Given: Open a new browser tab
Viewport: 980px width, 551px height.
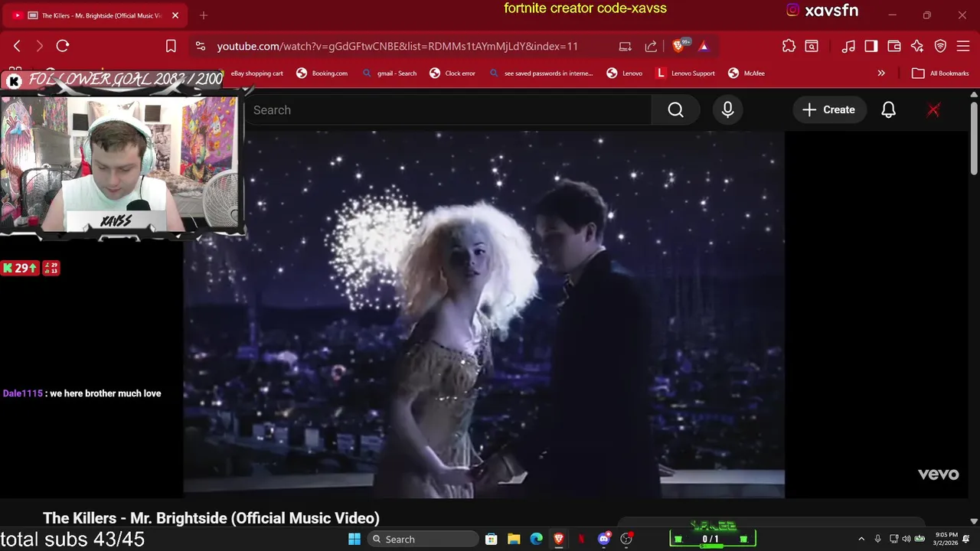Looking at the screenshot, I should tap(204, 15).
